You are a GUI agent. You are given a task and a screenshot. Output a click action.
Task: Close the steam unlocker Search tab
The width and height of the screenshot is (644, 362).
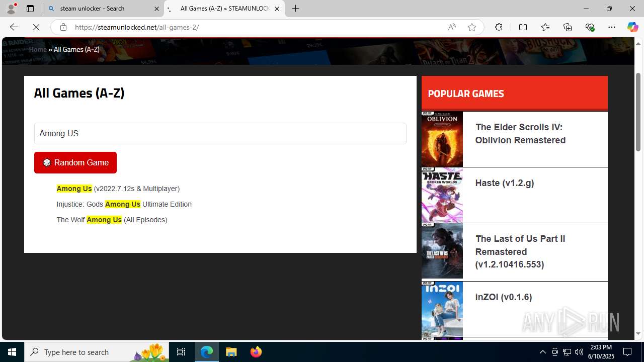[156, 9]
